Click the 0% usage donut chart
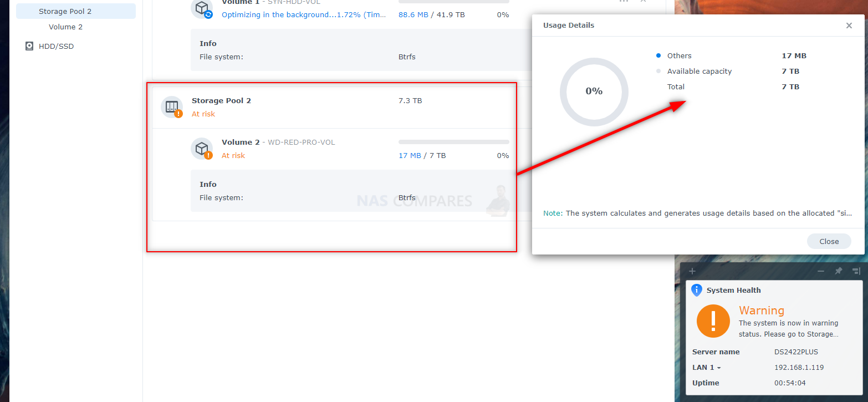Image resolution: width=868 pixels, height=402 pixels. 594,91
